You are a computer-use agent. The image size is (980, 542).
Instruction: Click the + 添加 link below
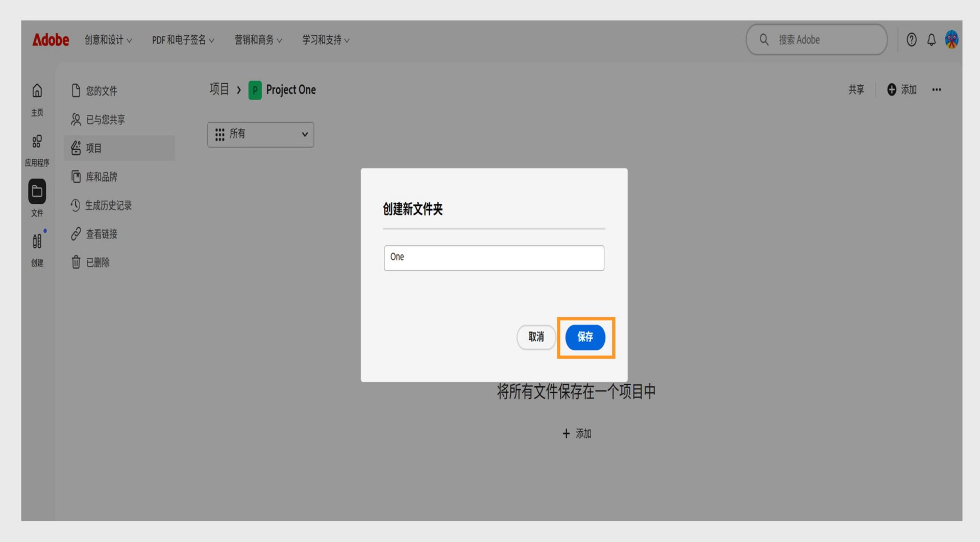[577, 433]
